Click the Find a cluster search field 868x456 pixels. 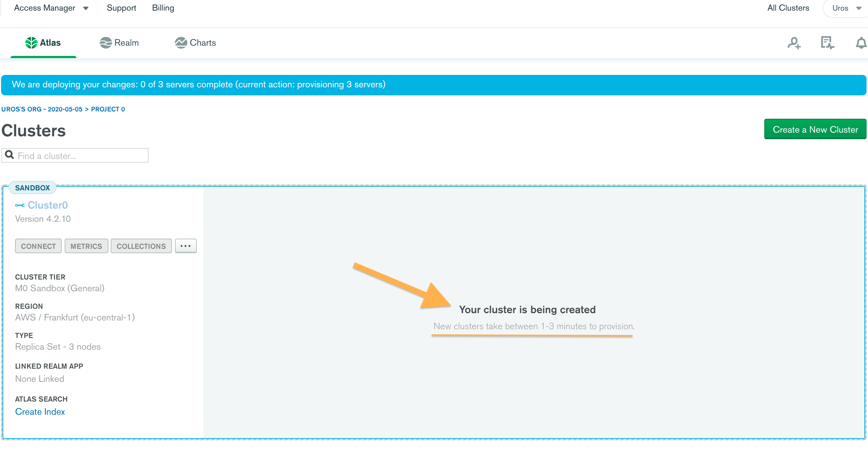pos(80,156)
